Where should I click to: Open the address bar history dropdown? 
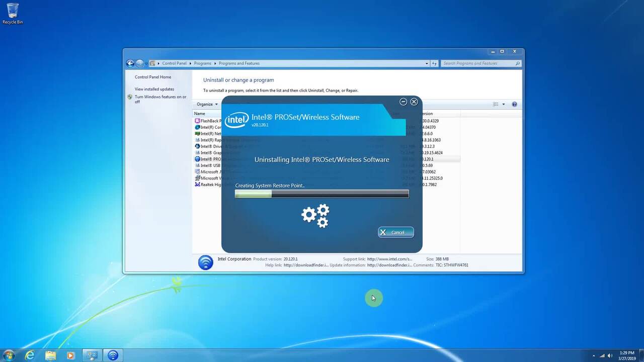coord(427,63)
